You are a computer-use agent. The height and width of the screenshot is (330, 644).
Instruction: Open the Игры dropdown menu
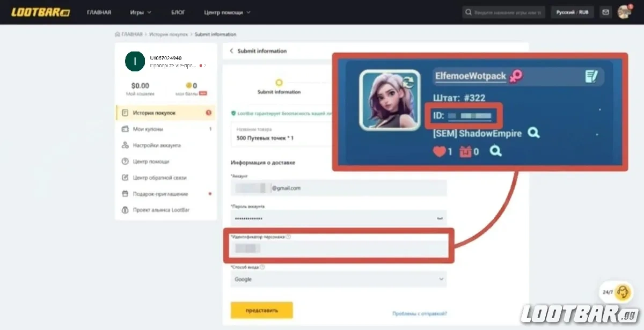point(140,12)
